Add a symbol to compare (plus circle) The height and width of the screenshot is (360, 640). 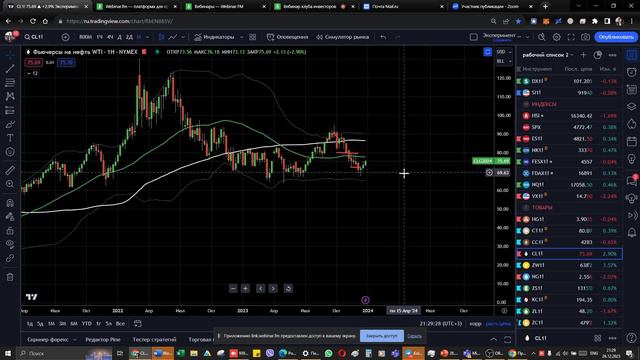click(65, 37)
